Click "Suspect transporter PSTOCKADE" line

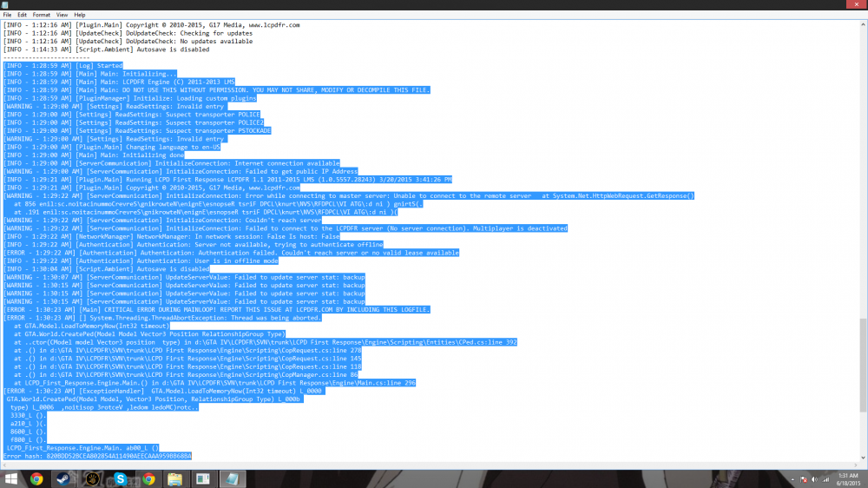point(137,131)
